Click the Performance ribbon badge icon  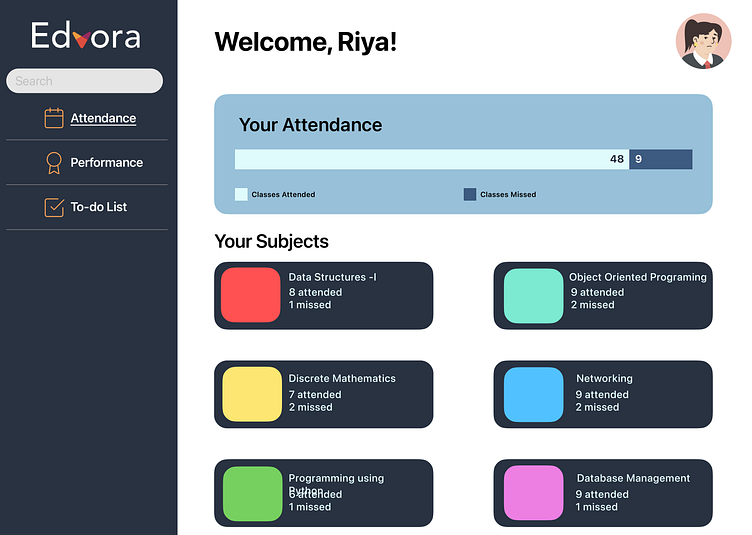point(54,162)
